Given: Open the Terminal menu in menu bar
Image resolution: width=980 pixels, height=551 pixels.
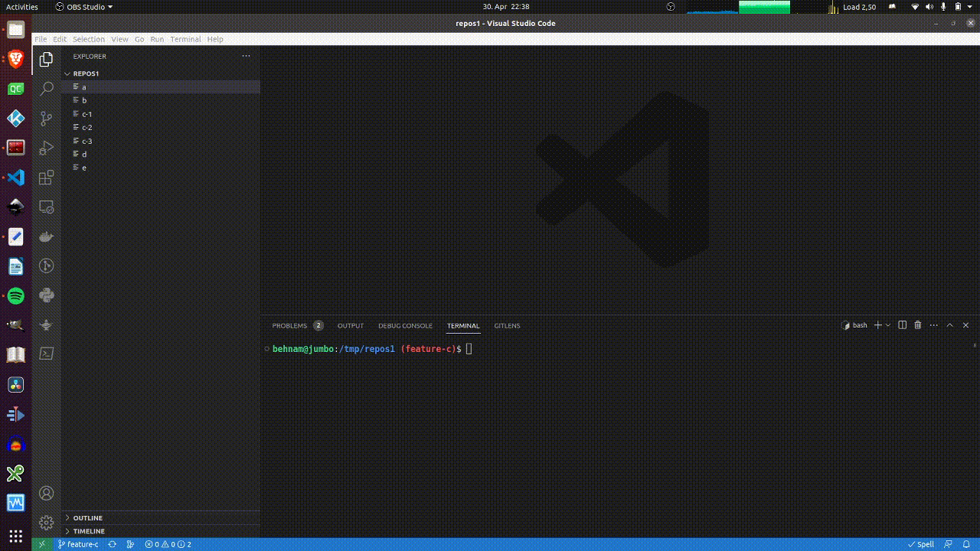Looking at the screenshot, I should coord(185,39).
